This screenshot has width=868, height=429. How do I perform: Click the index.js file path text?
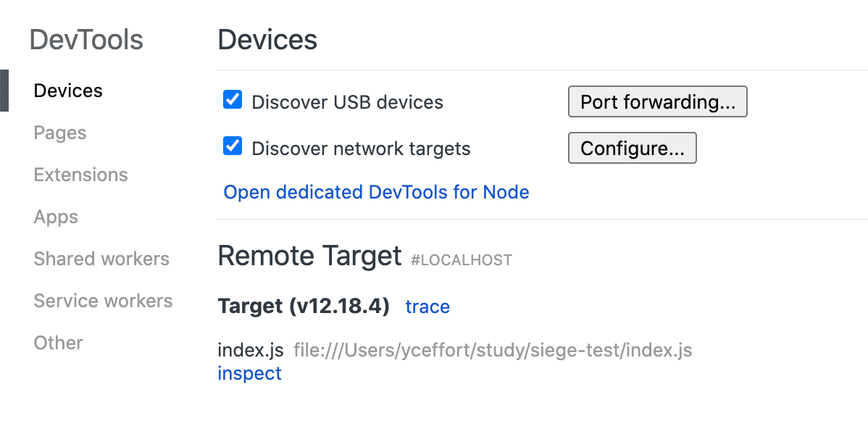(492, 350)
